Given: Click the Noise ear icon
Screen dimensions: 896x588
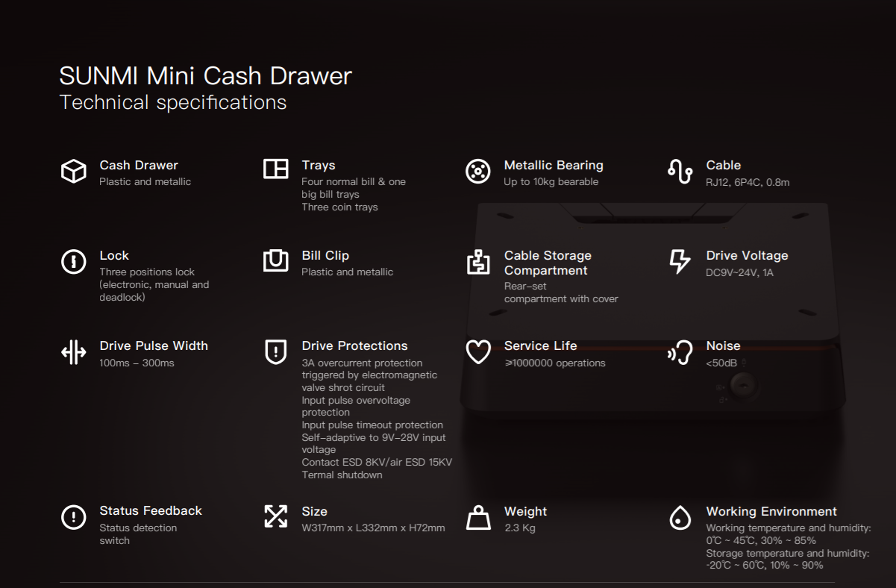Looking at the screenshot, I should [680, 352].
